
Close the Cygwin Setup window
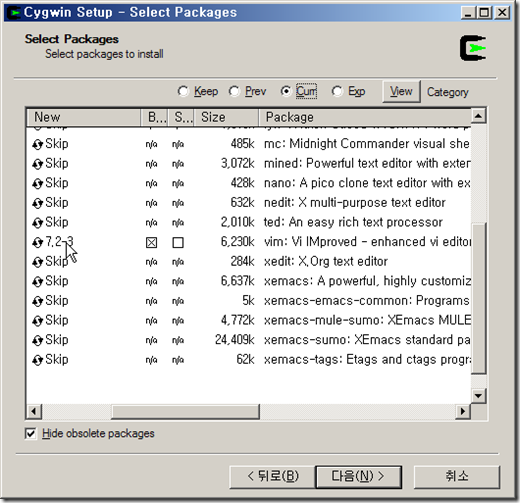(x=502, y=13)
